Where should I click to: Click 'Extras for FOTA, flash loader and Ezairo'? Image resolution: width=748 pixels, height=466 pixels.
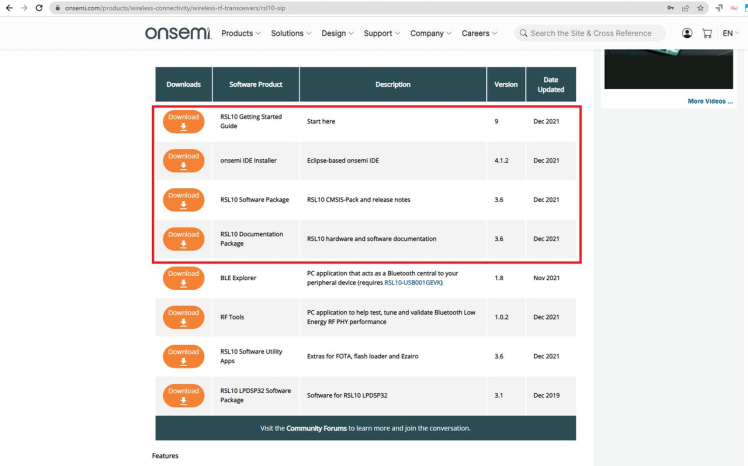363,356
